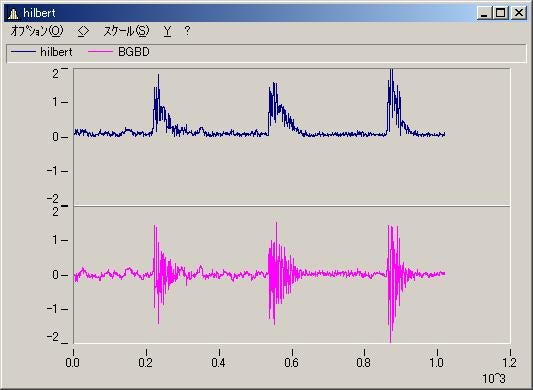The height and width of the screenshot is (390, 533).
Task: Click the lower plot's y-axis -1 label
Action: click(x=53, y=309)
